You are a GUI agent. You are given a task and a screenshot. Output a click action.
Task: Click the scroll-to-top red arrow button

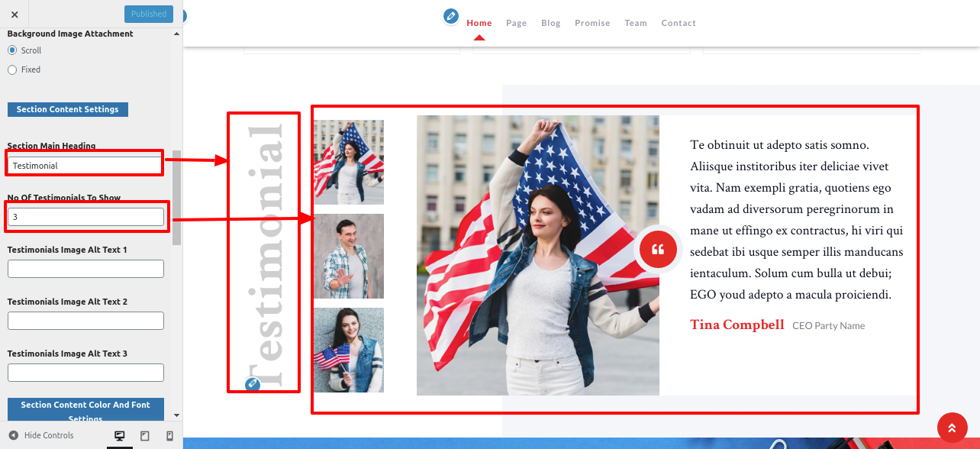pos(952,428)
